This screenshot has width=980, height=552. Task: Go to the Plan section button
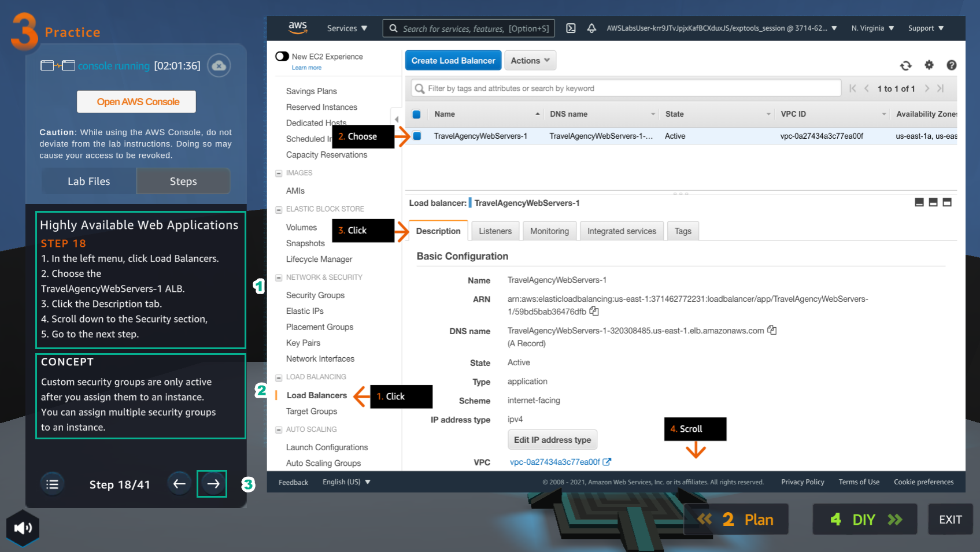[x=736, y=520]
